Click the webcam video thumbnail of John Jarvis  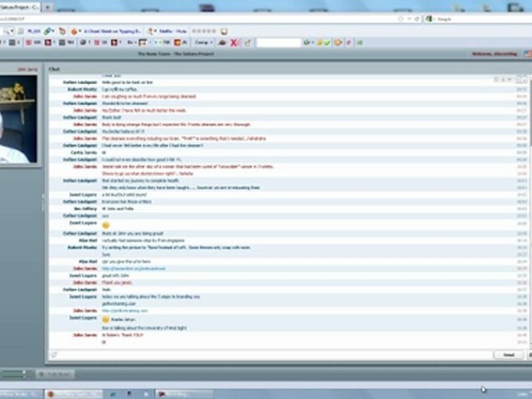[18, 119]
